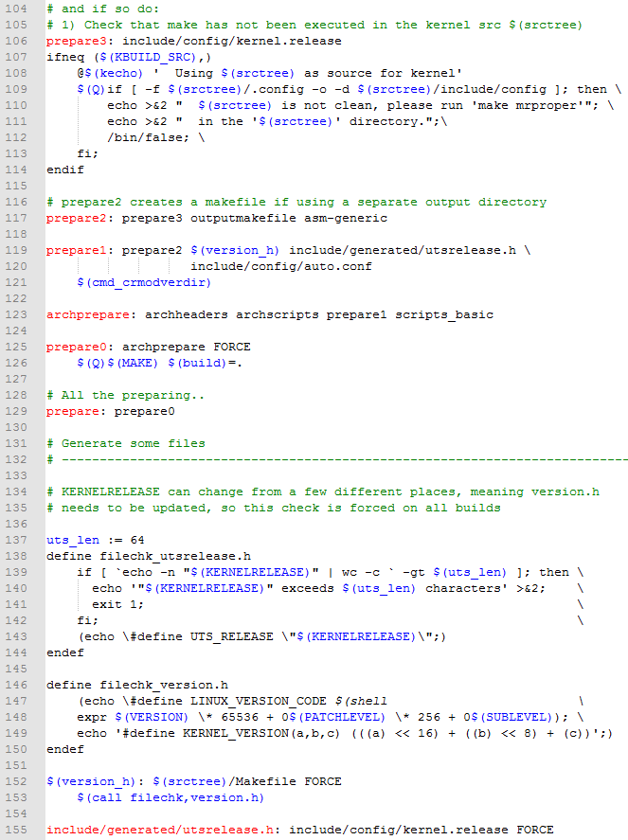Click filechk_version.h on line 146

(164, 684)
